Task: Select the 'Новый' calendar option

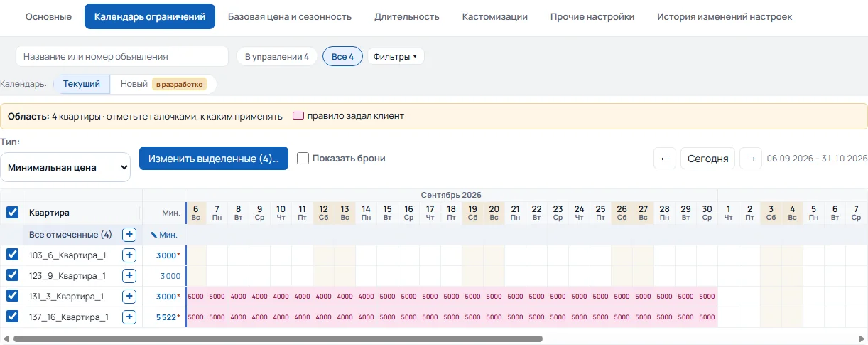Action: (x=163, y=84)
